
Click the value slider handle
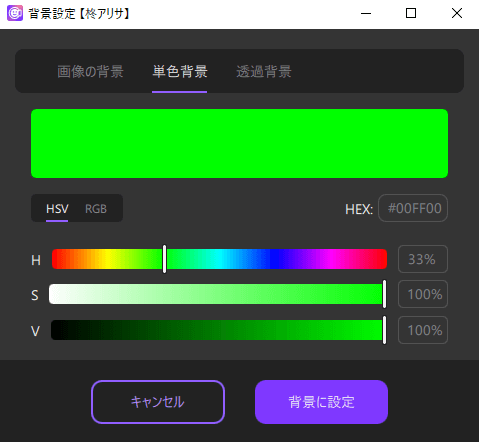(x=384, y=330)
